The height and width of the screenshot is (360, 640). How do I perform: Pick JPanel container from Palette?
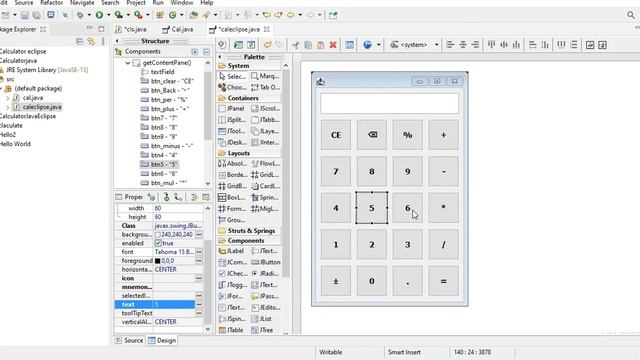coord(231,109)
